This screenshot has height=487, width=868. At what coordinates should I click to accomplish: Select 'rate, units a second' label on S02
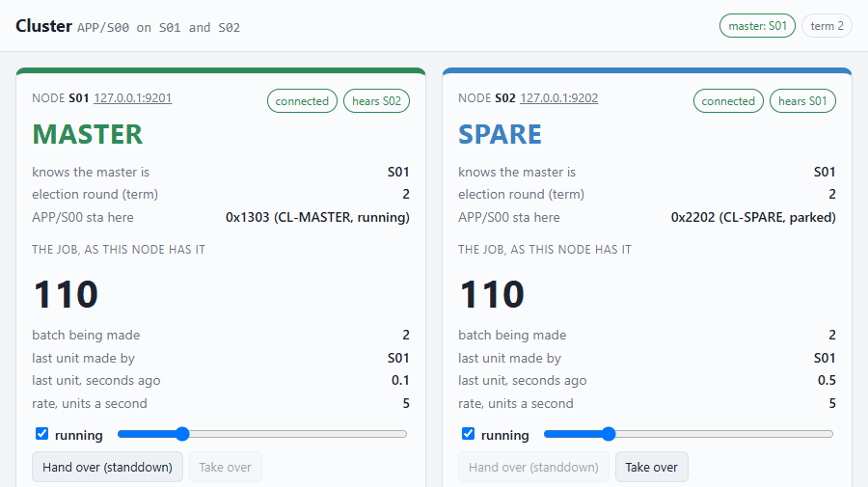point(516,403)
